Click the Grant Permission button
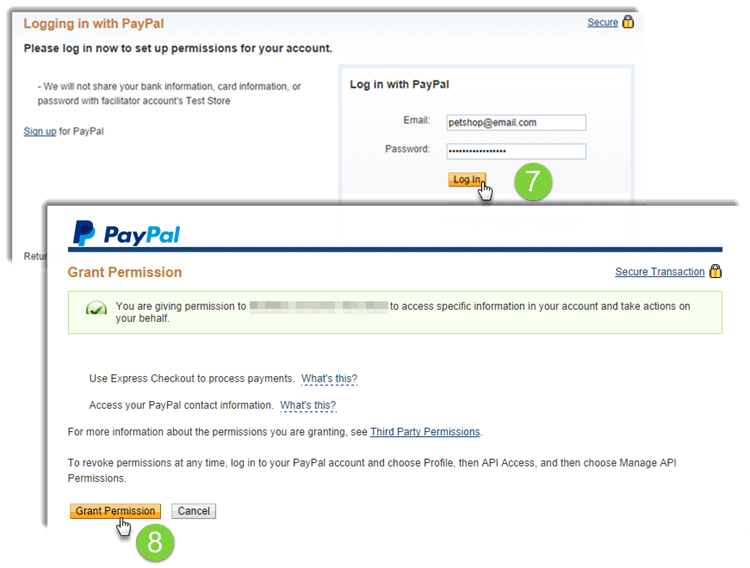This screenshot has width=750, height=568. click(x=115, y=511)
